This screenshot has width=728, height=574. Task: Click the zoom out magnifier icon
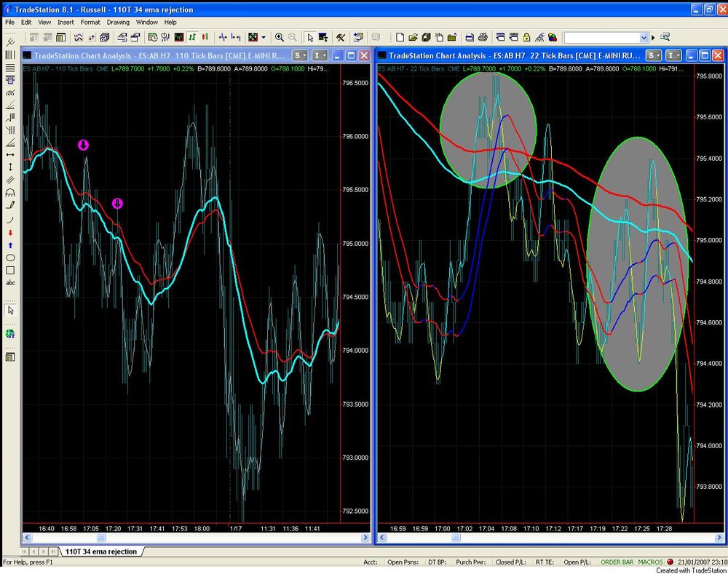pos(293,37)
